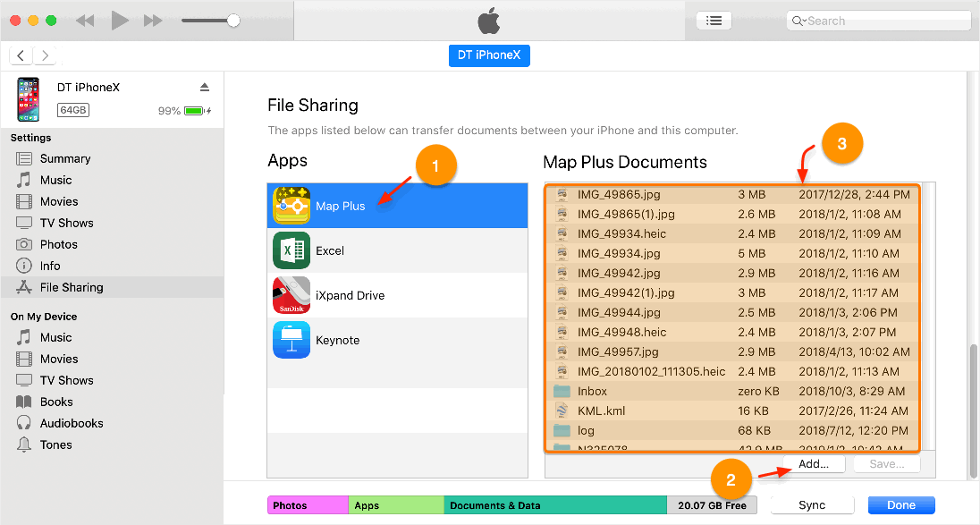Screen dimensions: 980x525
Task: Click the fast-forward playback button
Action: pyautogui.click(x=153, y=21)
